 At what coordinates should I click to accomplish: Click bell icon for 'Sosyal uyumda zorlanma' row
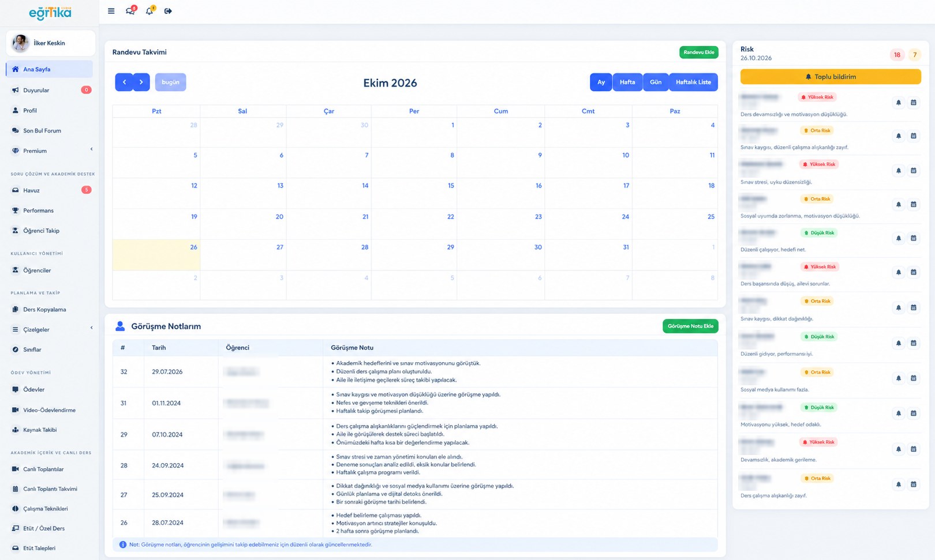899,204
